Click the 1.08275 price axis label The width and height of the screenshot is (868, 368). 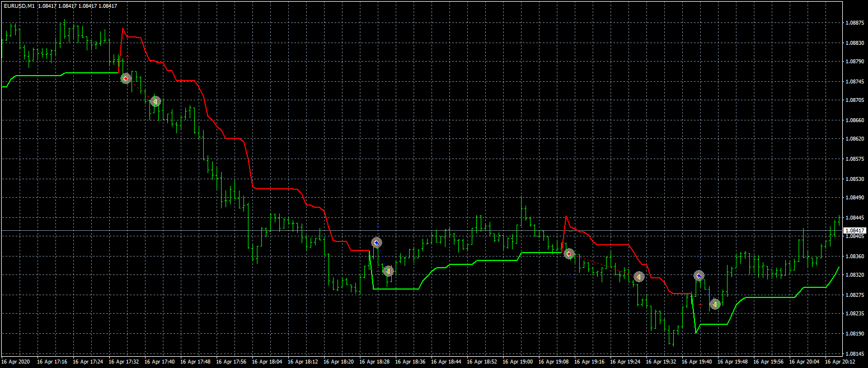(x=856, y=295)
